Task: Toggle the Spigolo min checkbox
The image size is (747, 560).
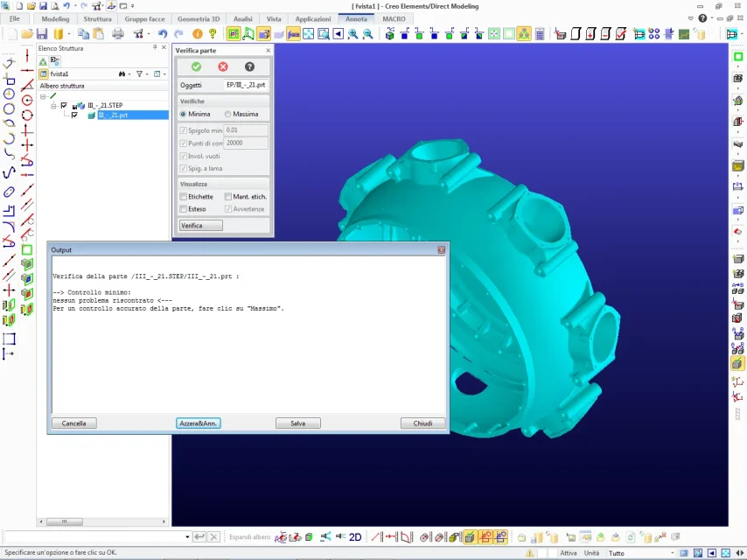Action: tap(184, 130)
